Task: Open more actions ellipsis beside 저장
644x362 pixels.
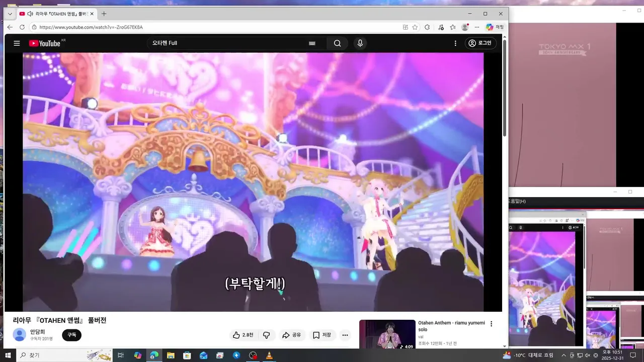Action: 345,335
